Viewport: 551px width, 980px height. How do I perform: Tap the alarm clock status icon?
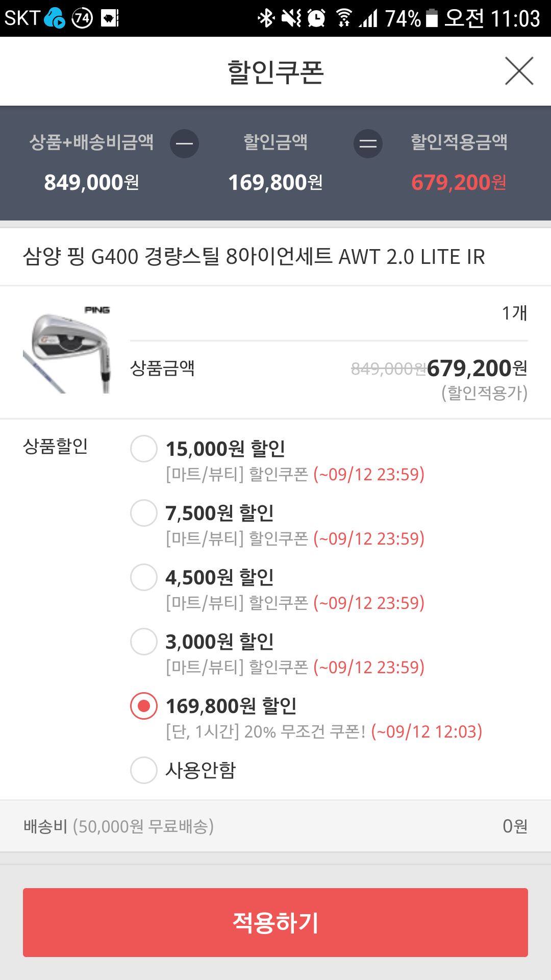[317, 18]
